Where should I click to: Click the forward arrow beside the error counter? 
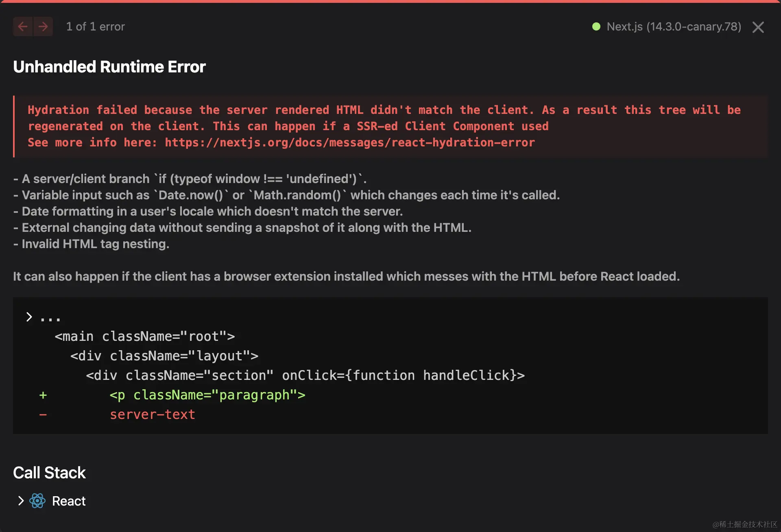point(43,26)
